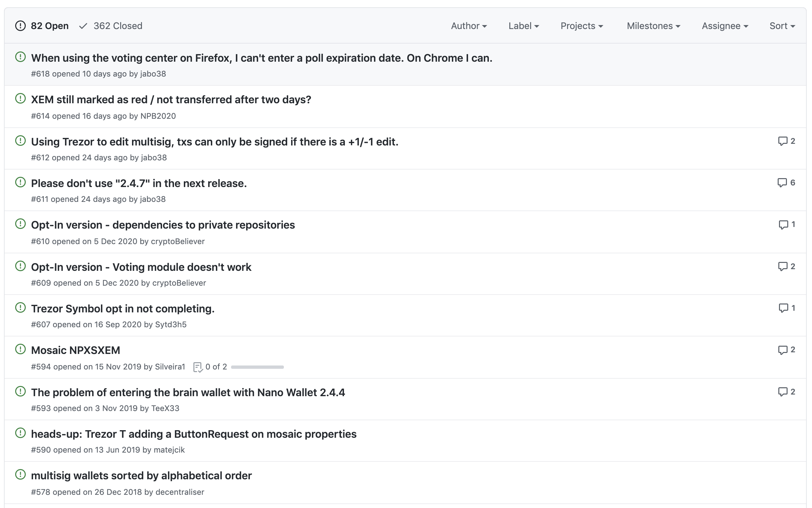Open the Assignee filter dropdown
This screenshot has width=812, height=508.
click(725, 26)
